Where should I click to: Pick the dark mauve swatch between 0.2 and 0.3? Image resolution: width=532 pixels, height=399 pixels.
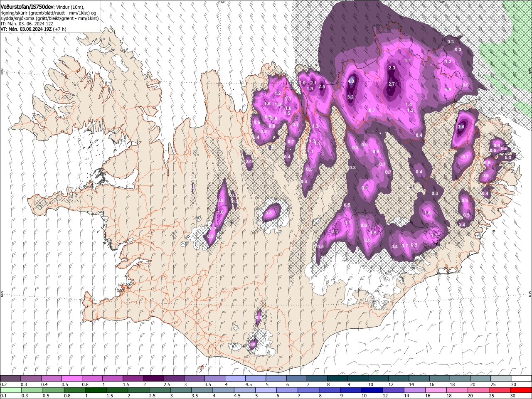[x=10, y=378]
